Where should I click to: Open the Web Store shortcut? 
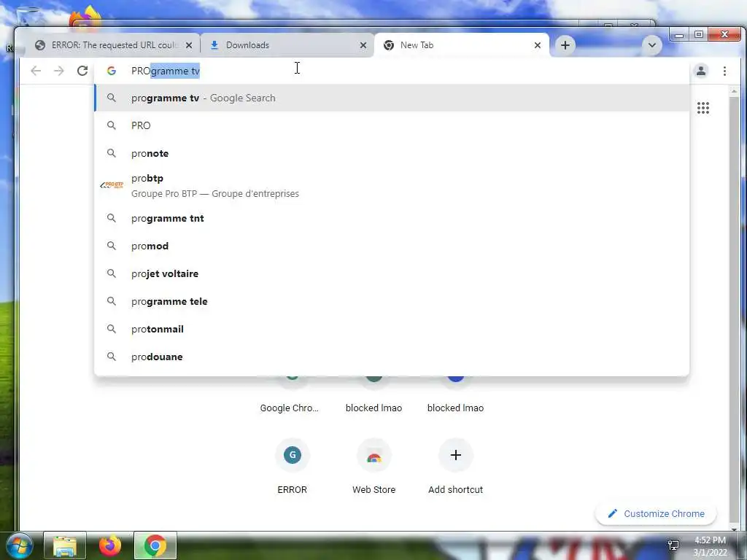pyautogui.click(x=374, y=467)
